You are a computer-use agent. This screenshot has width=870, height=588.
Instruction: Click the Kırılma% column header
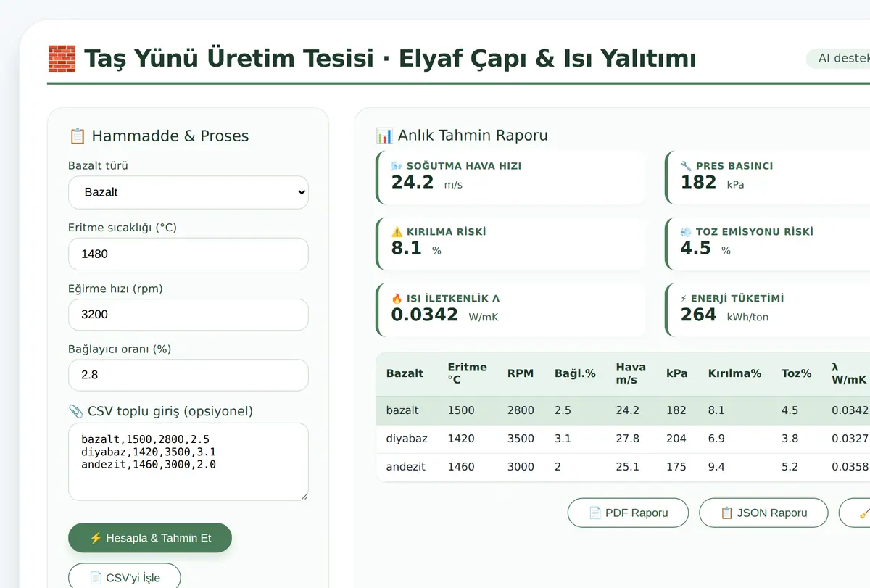pos(734,373)
